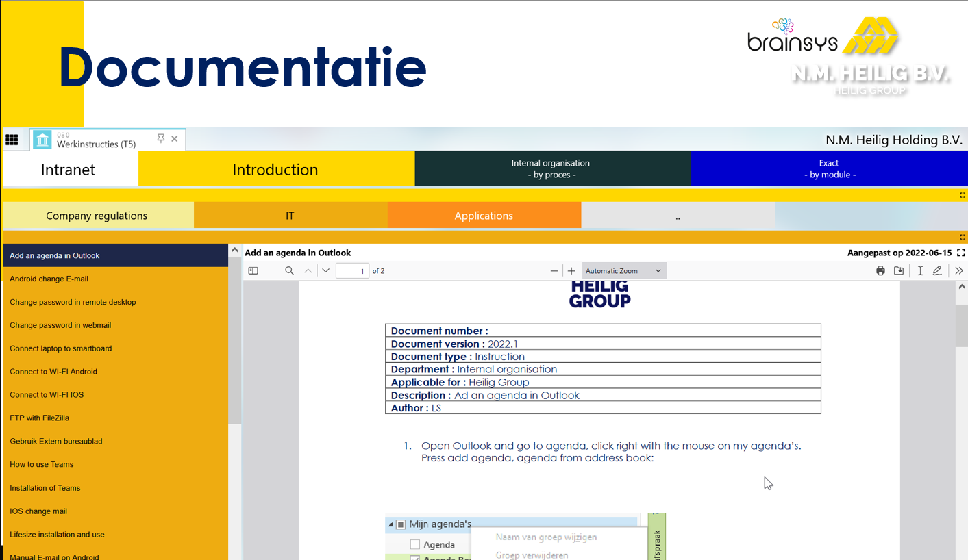Open the Automatic Zoom dropdown
The width and height of the screenshot is (968, 560).
pos(623,270)
